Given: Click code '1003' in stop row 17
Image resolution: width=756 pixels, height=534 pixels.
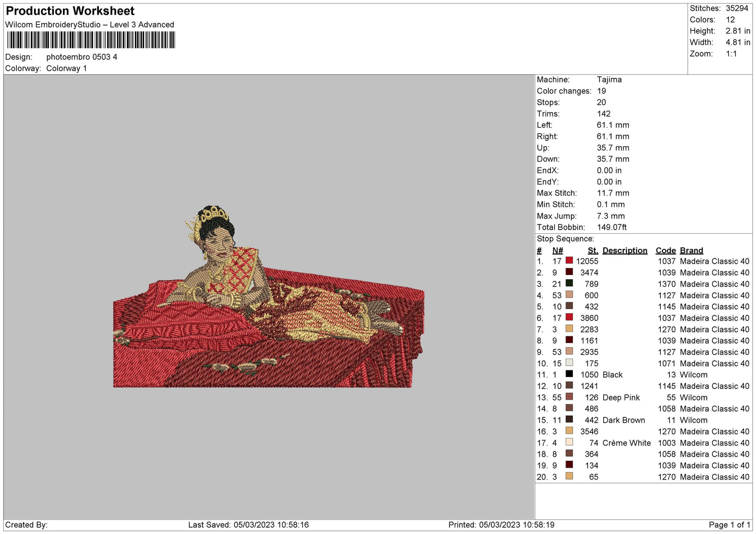Looking at the screenshot, I should point(667,443).
